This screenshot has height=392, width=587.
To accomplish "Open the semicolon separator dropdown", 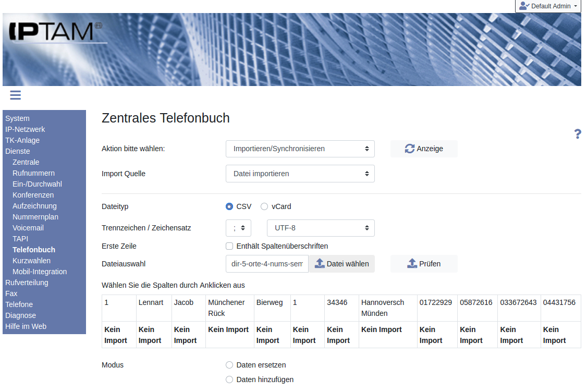I will pos(238,228).
